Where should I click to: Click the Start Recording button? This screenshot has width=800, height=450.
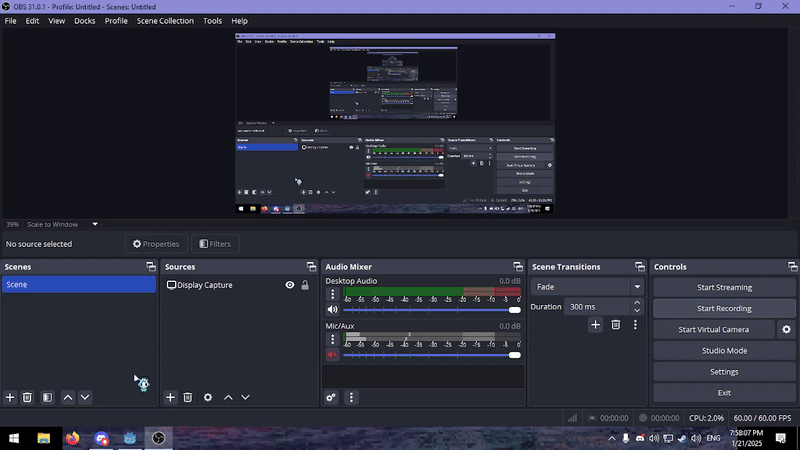tap(724, 308)
